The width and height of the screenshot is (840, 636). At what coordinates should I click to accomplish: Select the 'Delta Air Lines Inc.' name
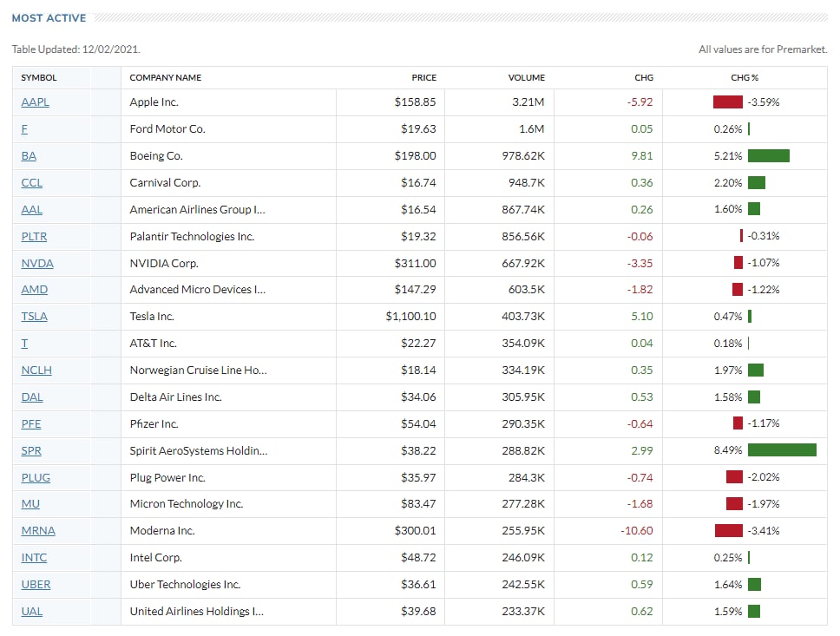pyautogui.click(x=175, y=397)
